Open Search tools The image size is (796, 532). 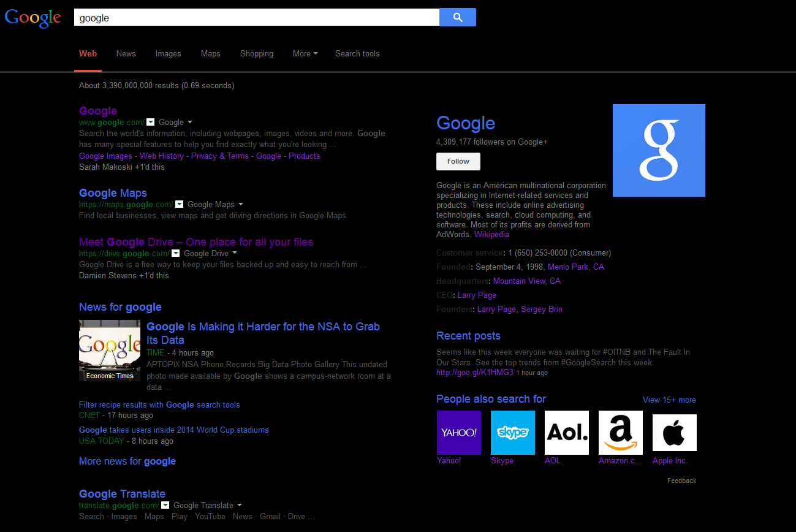click(x=357, y=53)
